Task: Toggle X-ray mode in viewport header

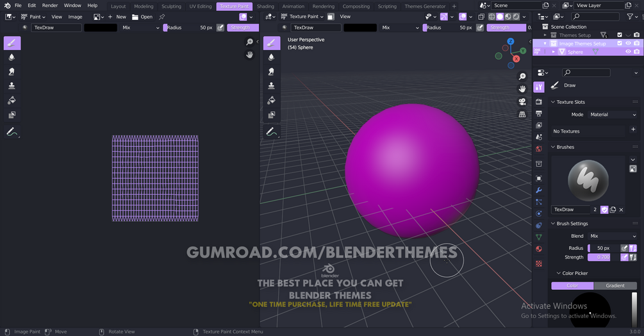Action: pos(481,17)
